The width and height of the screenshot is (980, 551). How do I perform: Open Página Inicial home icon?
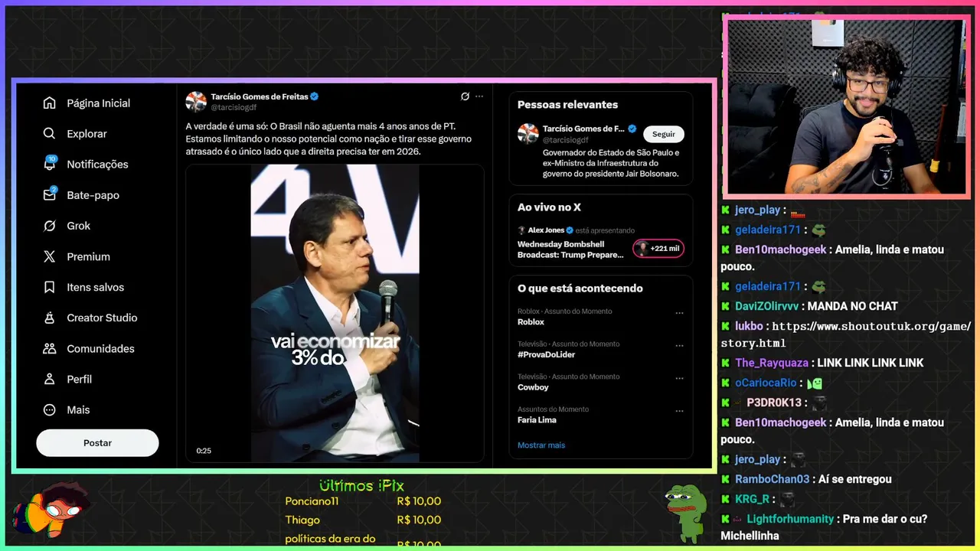50,103
